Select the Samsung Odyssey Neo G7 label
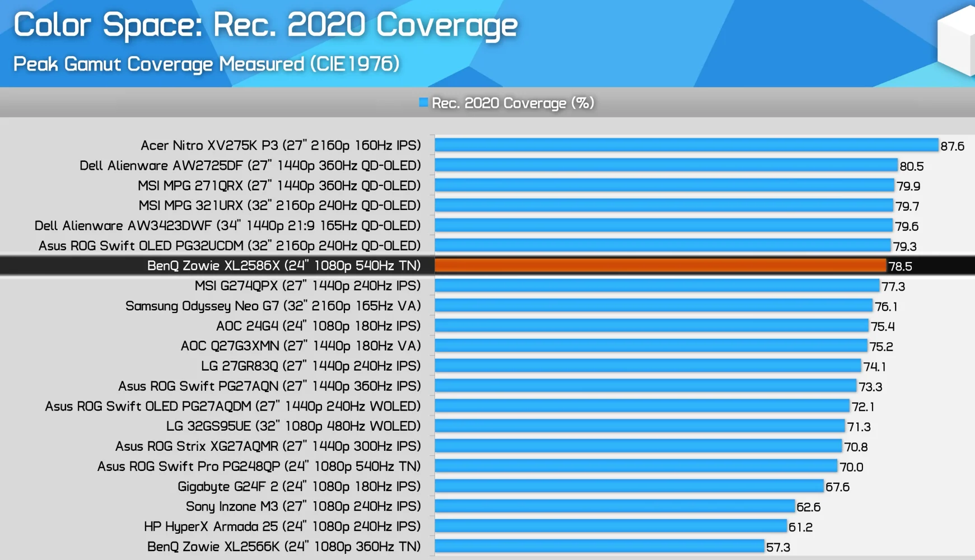Screen dimensions: 975x560 (273, 306)
